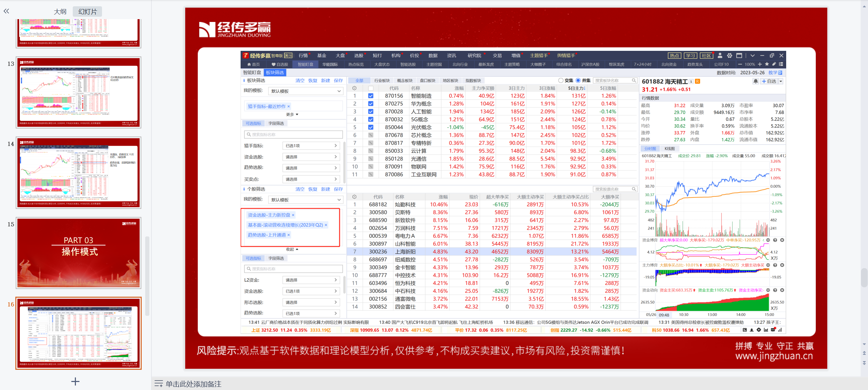Click the 自选 add-to-watchlist button
This screenshot has width=868, height=390.
(769, 81)
